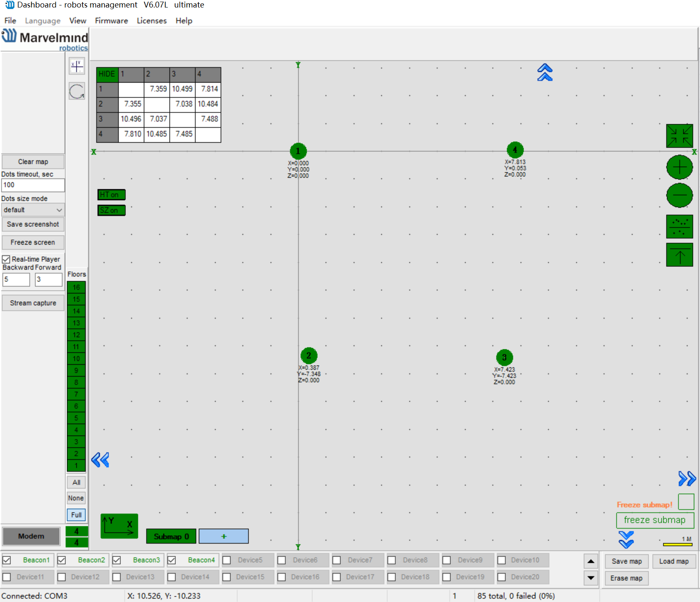Click the fit-to-screen arrows icon
The image size is (700, 602).
pos(679,136)
